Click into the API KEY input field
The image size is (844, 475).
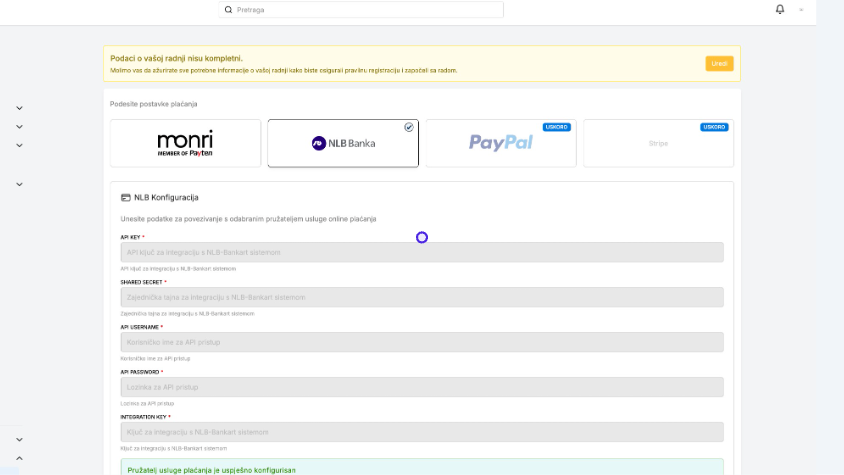422,252
